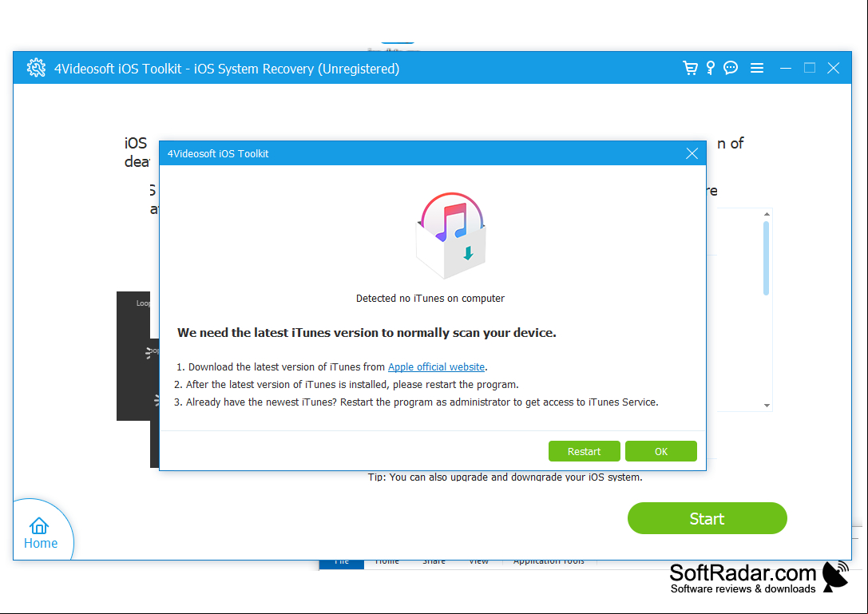Open the feedback chat bubble icon

[x=731, y=68]
